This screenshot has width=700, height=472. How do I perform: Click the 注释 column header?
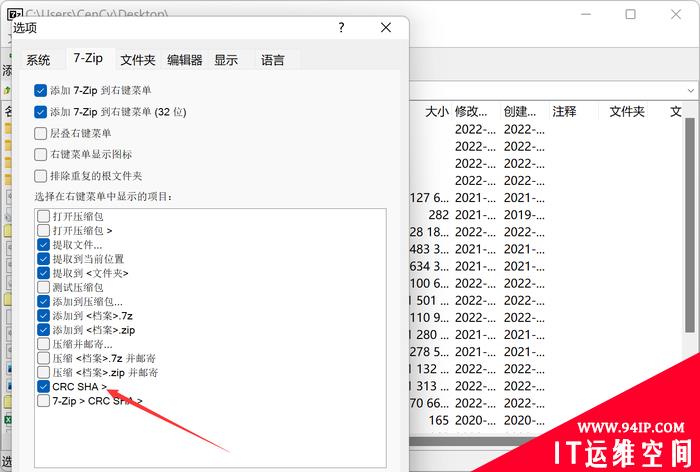[x=564, y=112]
